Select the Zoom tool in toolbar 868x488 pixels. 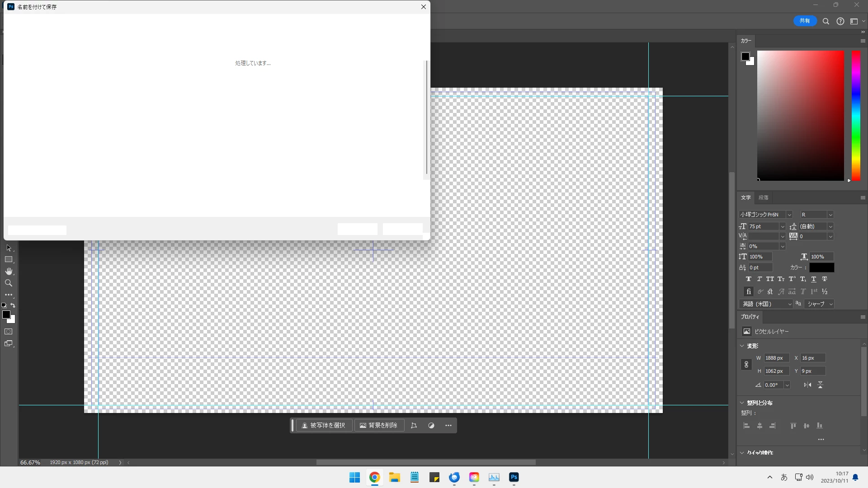click(x=9, y=283)
